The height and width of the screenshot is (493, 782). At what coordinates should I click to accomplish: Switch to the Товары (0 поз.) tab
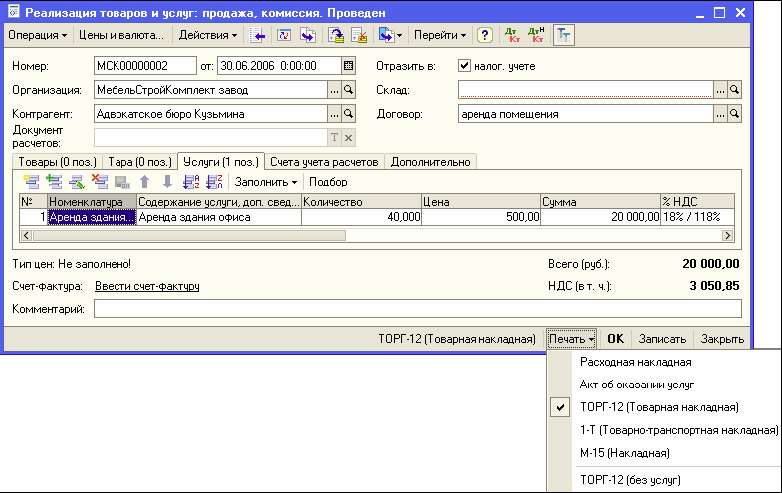click(57, 161)
